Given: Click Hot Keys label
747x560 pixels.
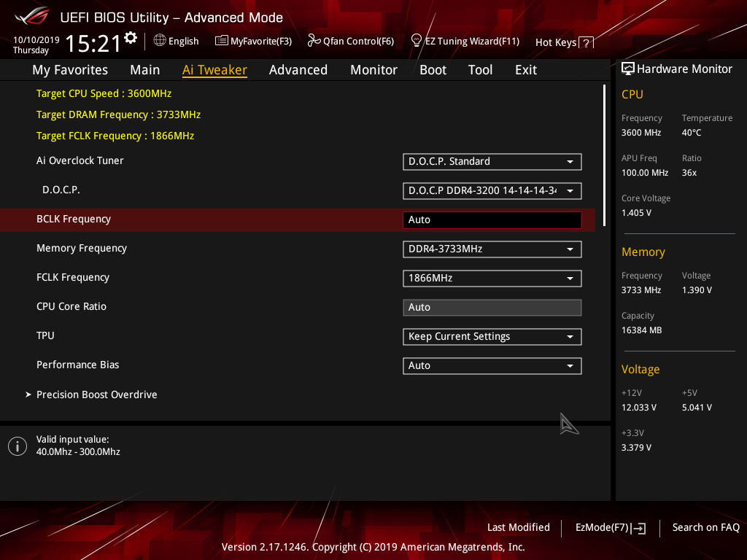Looking at the screenshot, I should click(555, 43).
